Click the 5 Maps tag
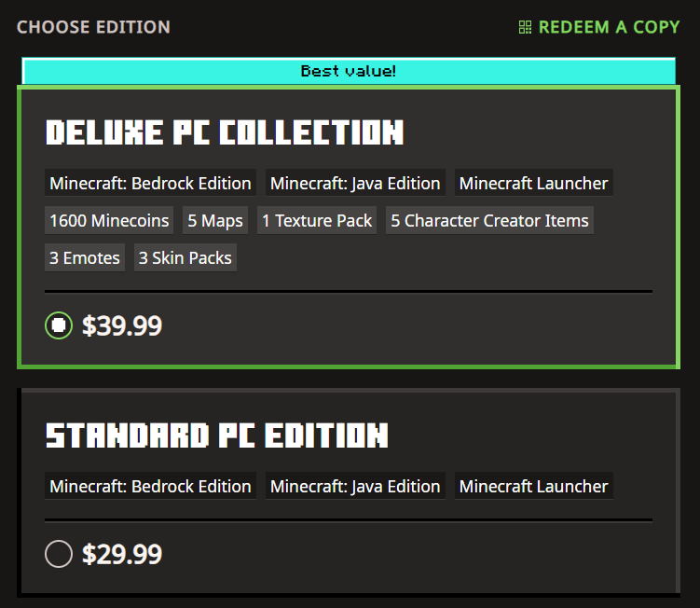 point(215,221)
